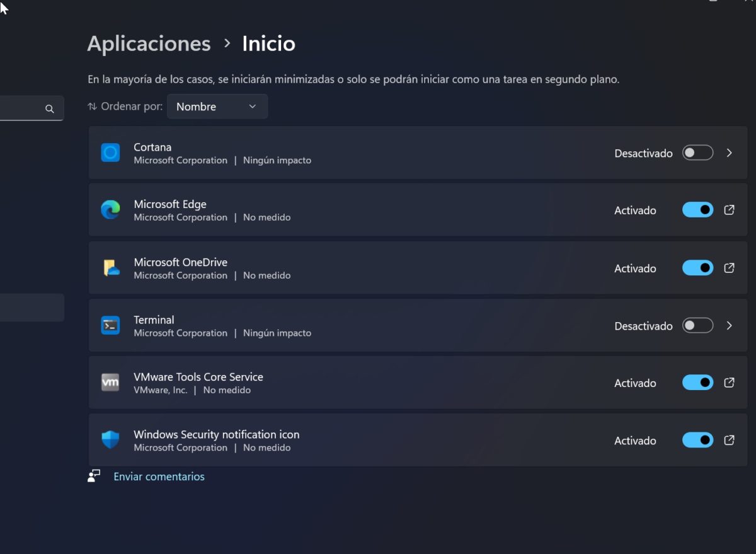Click Windows Security notification icon name
The width and height of the screenshot is (756, 554).
pos(216,434)
